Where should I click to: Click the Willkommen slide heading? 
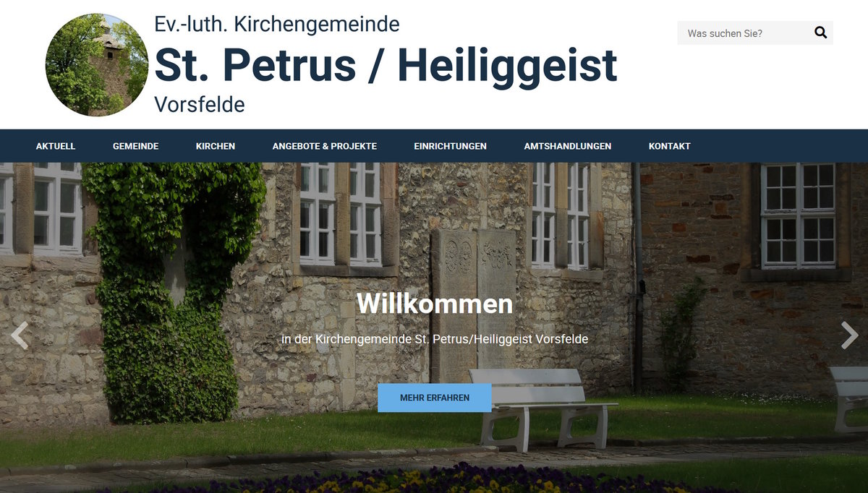pyautogui.click(x=435, y=304)
